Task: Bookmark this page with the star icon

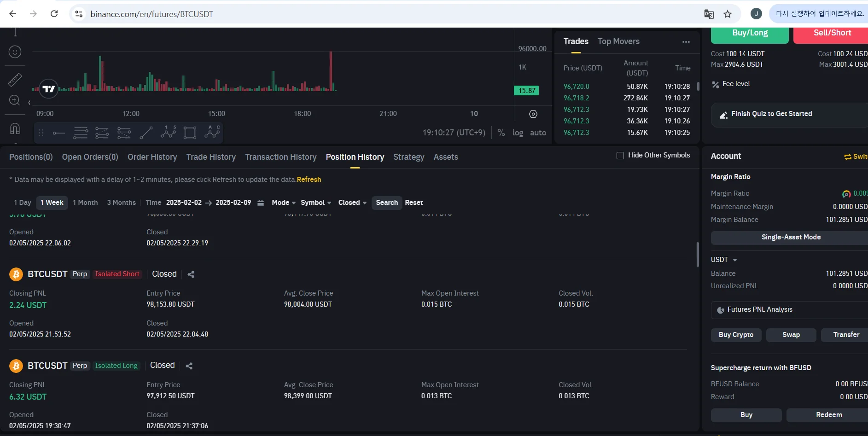Action: (x=728, y=14)
